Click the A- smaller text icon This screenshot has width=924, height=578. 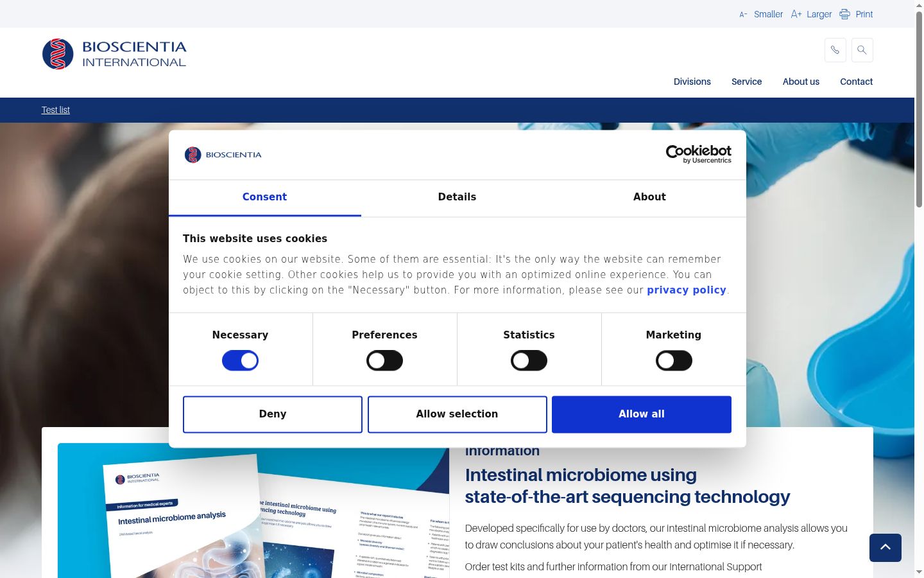(x=743, y=14)
